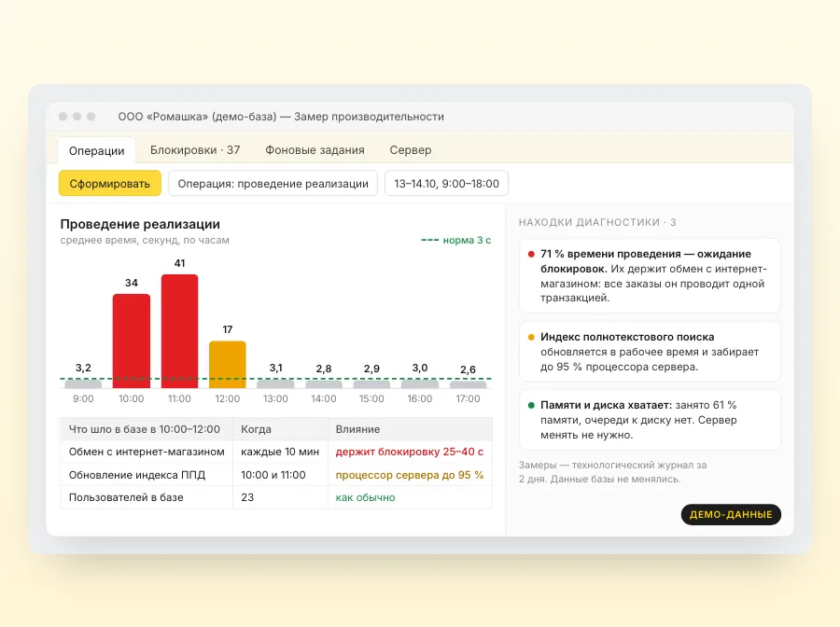
Task: Open the 13–14.10, 9:00–18:00 period selector
Action: (x=446, y=183)
